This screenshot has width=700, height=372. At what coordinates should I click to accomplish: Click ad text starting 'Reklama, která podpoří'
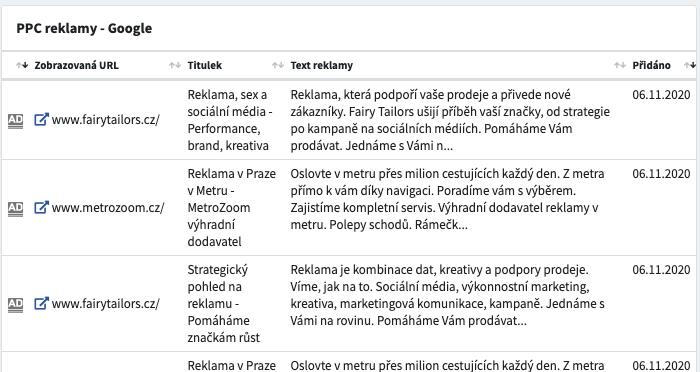point(450,120)
